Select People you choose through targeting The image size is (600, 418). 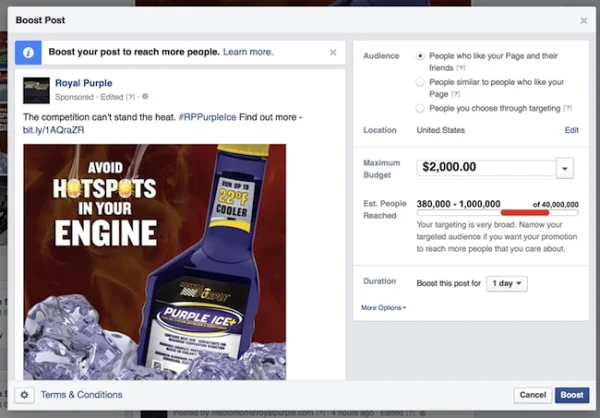coord(420,108)
